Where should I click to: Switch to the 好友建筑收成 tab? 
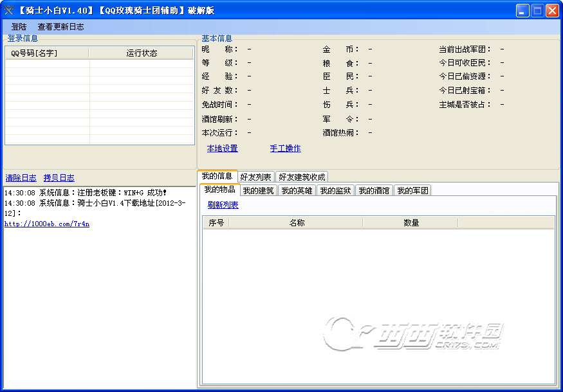[x=302, y=177]
